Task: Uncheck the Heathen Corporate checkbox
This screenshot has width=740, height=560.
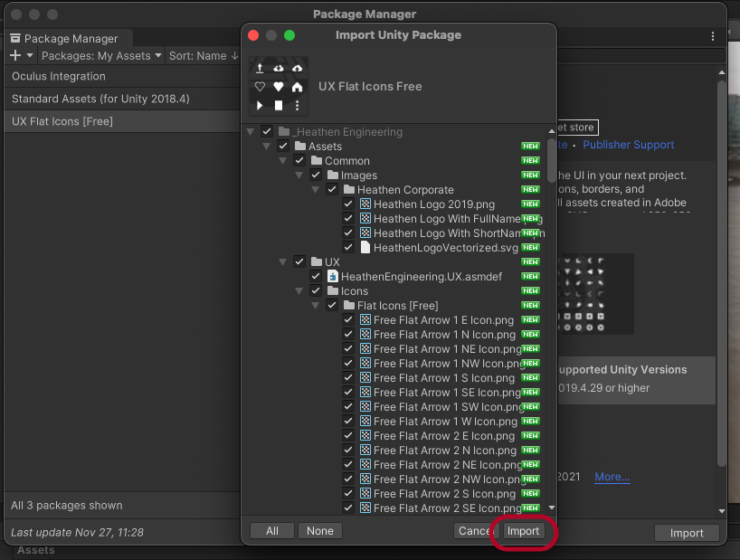Action: (332, 190)
